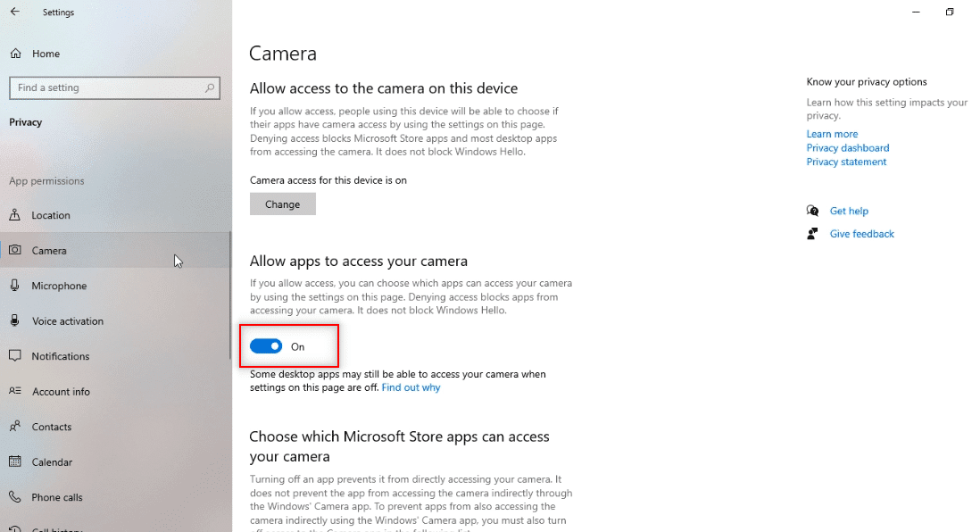Open the Learn more link
Viewport: 980px width, 532px height.
pyautogui.click(x=832, y=134)
